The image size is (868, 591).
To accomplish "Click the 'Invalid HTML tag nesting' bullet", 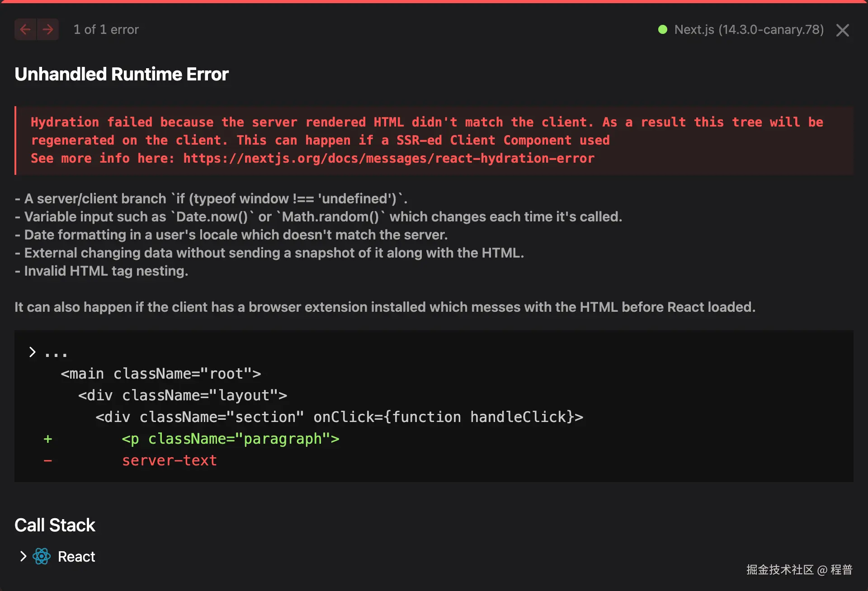I will 101,271.
